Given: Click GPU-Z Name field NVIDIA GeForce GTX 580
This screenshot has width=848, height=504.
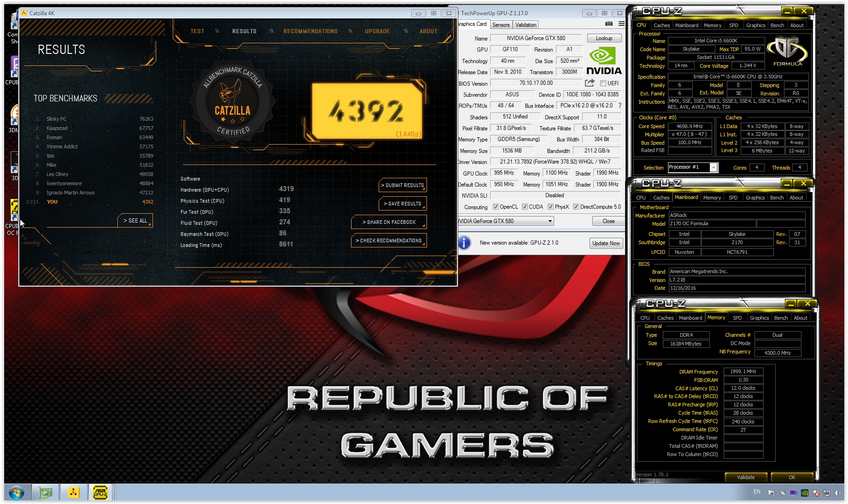Looking at the screenshot, I should click(x=536, y=38).
